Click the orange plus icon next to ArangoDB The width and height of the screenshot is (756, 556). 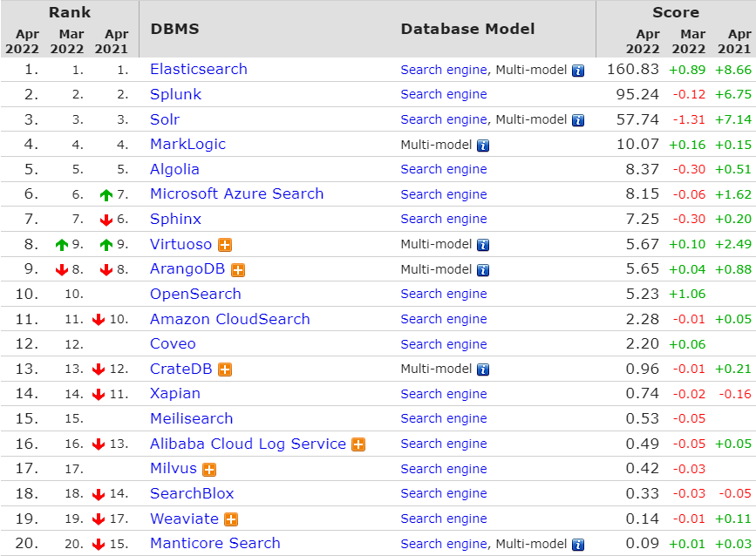point(238,270)
